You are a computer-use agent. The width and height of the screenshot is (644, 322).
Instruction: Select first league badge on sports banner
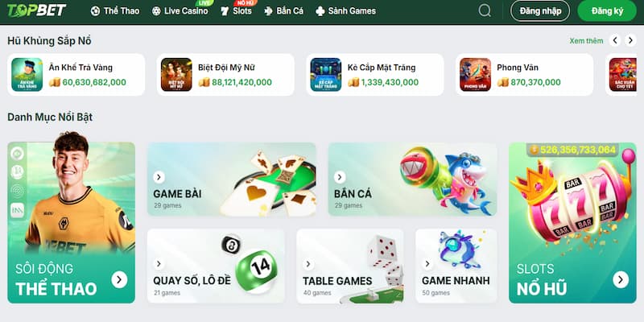click(17, 153)
